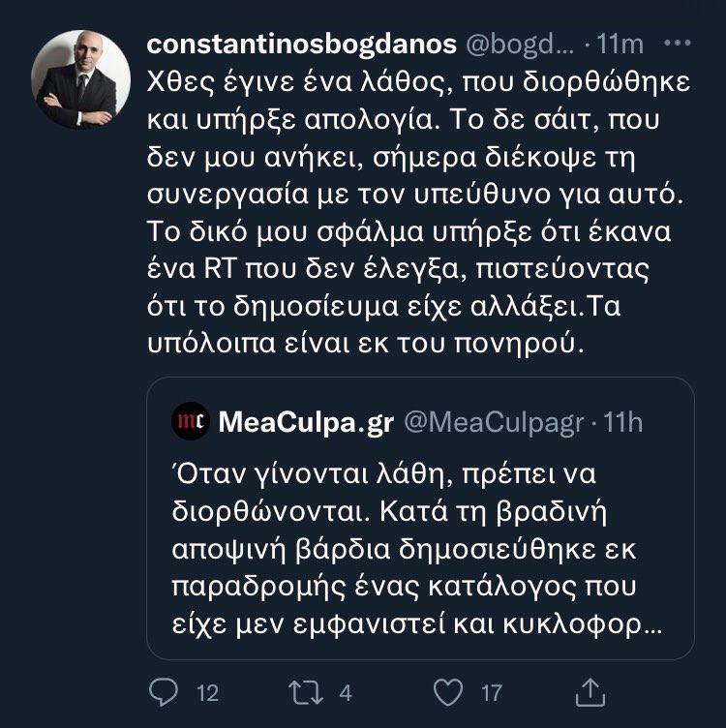Viewport: 726px width, 728px height.
Task: Click the retweet count of 4
Action: pos(346,692)
